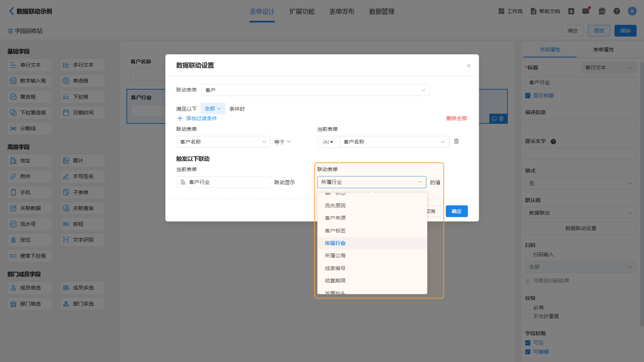Viewport: 644px width, 362px height.
Task: Enable the 不允许重复 checkbox
Action: pyautogui.click(x=528, y=316)
